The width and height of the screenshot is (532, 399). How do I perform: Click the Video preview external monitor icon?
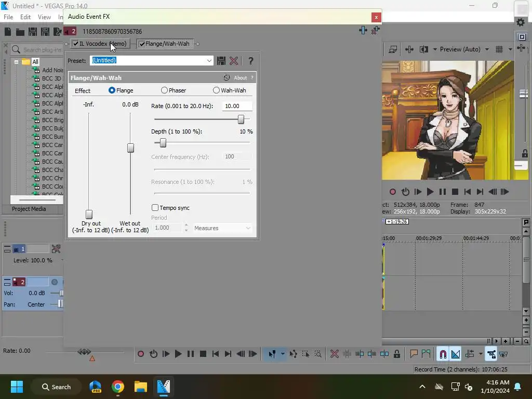click(x=393, y=49)
